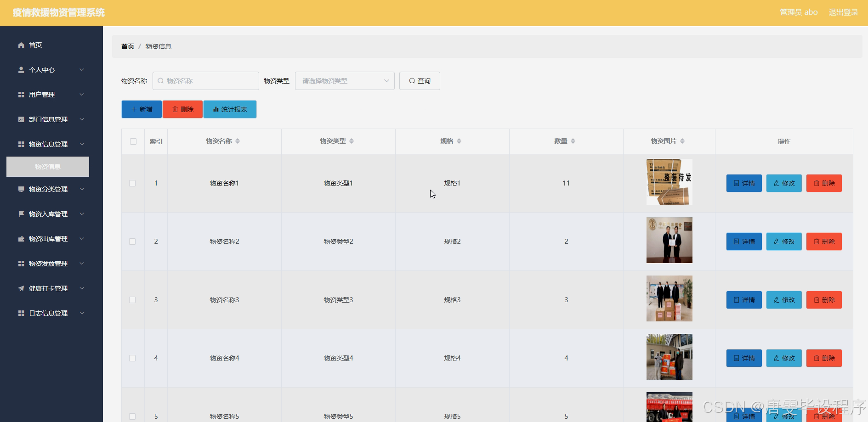Click the 物资类型1 cell
This screenshot has height=422, width=868.
(x=338, y=183)
